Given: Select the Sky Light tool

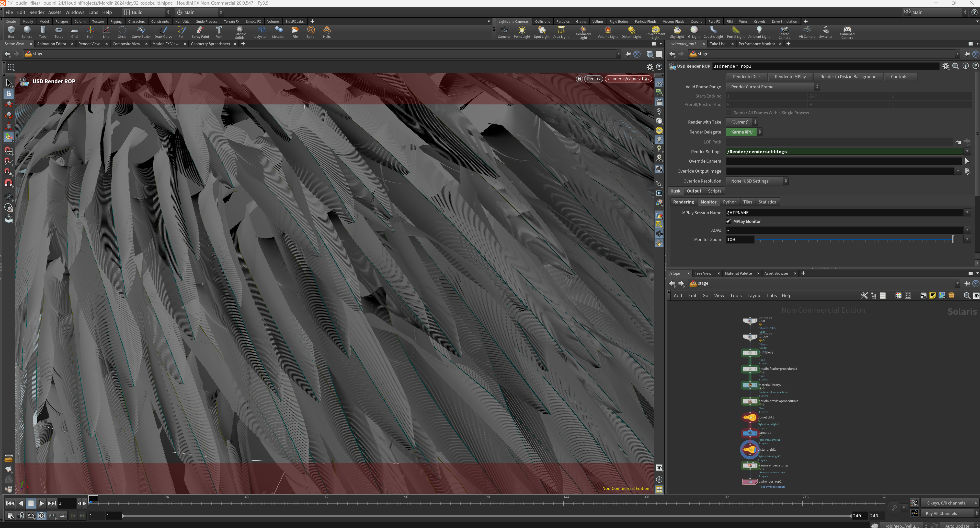Looking at the screenshot, I should click(677, 32).
